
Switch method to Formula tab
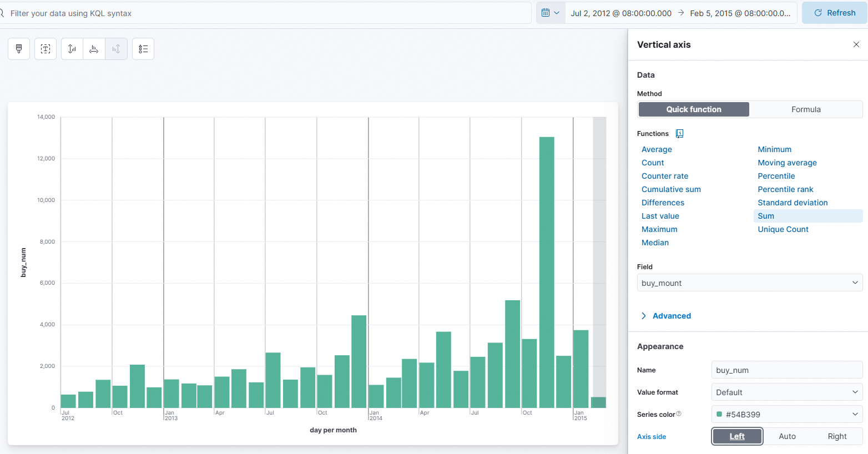tap(805, 109)
